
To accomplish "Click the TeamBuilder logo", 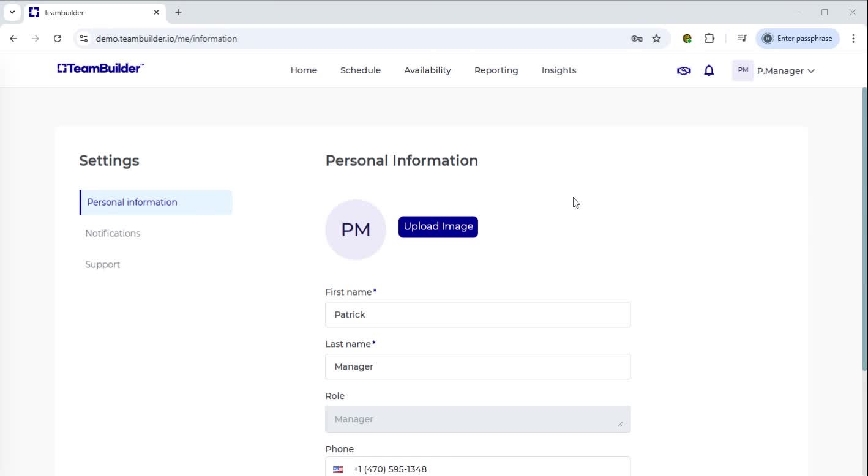I will pos(100,68).
